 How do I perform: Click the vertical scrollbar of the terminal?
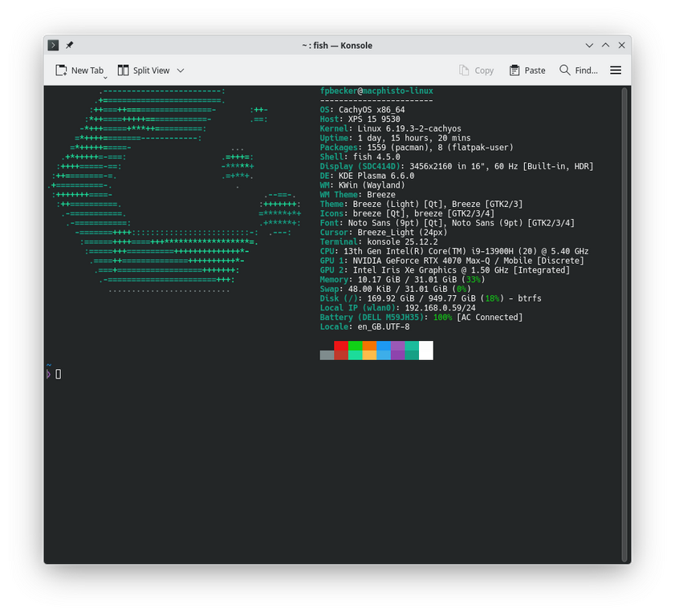point(624,325)
